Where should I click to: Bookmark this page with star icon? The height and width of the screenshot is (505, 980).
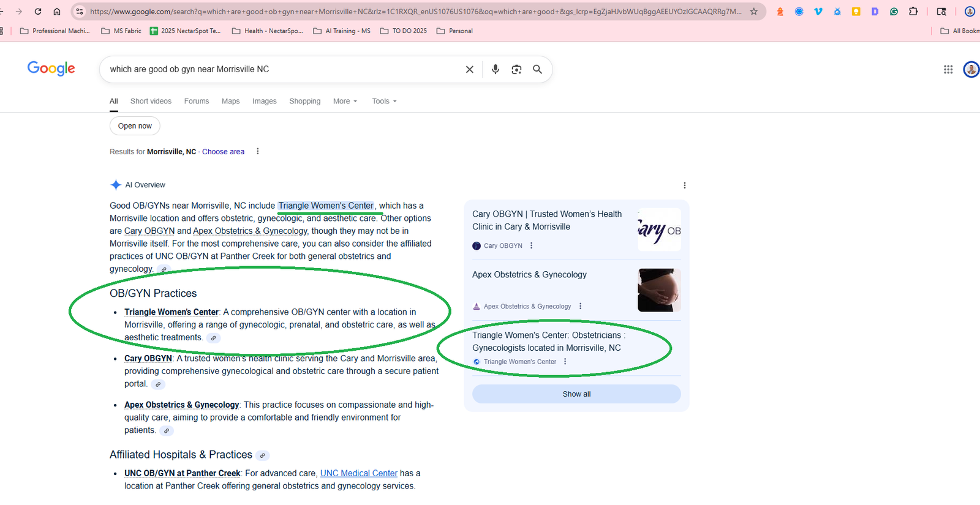753,12
